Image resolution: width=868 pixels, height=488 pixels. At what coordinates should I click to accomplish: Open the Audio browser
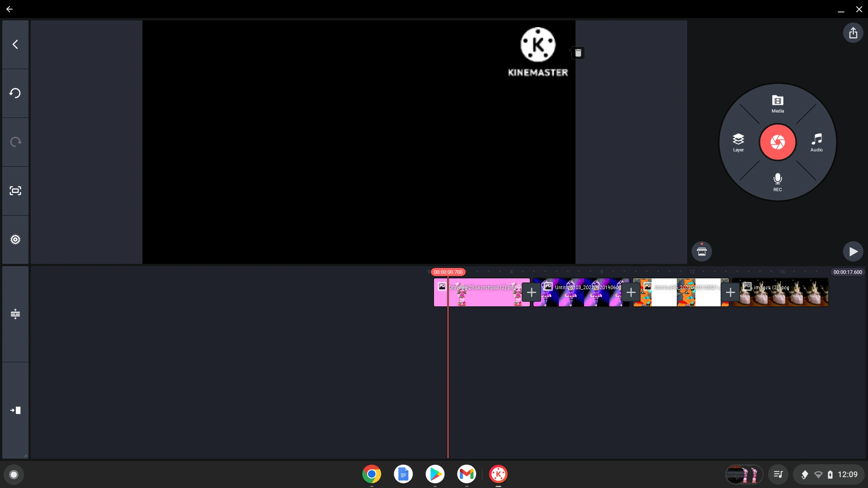[x=816, y=142]
